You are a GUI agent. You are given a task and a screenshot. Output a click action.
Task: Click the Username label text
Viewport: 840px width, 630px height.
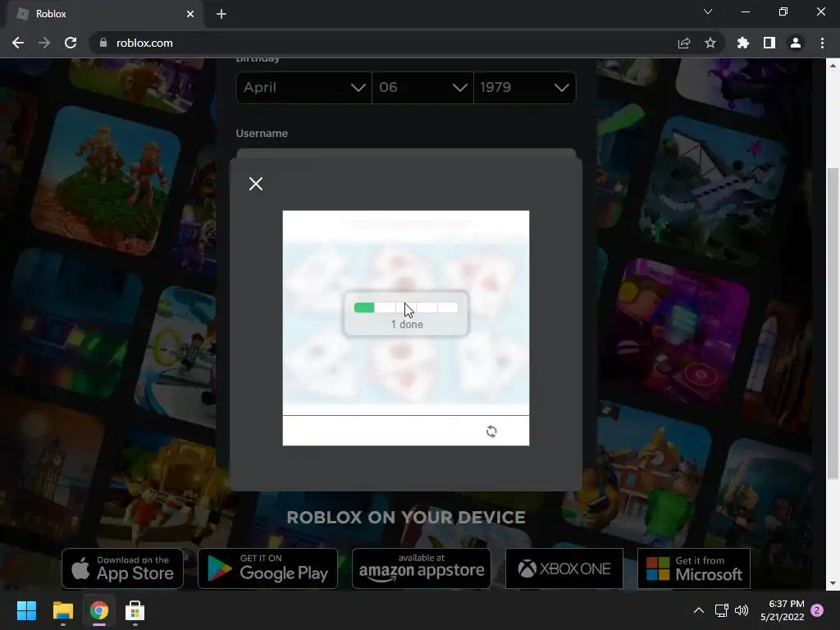click(262, 134)
